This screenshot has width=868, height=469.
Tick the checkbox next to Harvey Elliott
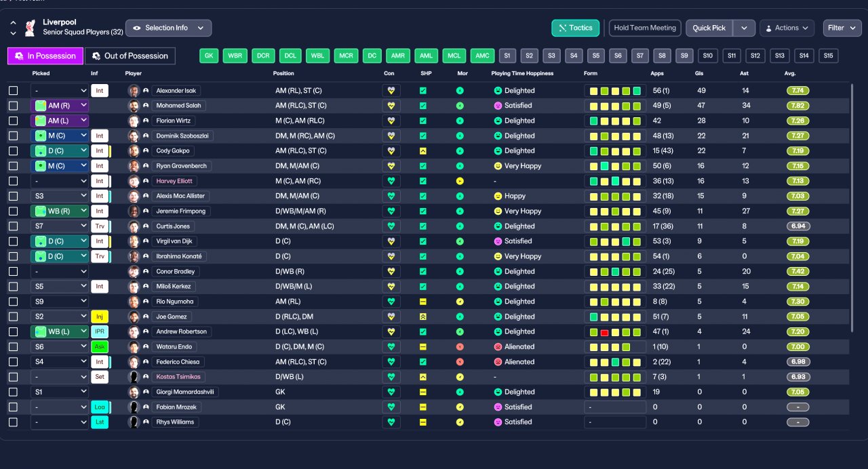point(14,181)
